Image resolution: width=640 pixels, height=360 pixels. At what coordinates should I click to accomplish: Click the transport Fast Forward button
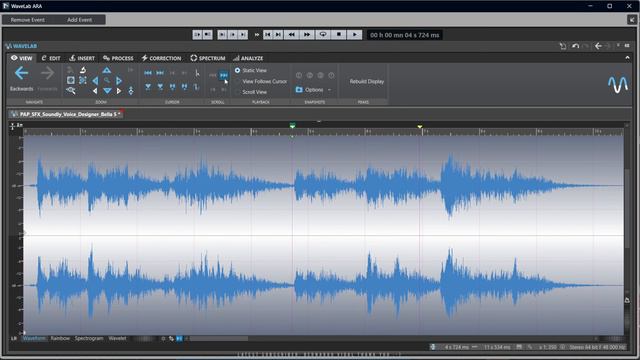coord(307,35)
